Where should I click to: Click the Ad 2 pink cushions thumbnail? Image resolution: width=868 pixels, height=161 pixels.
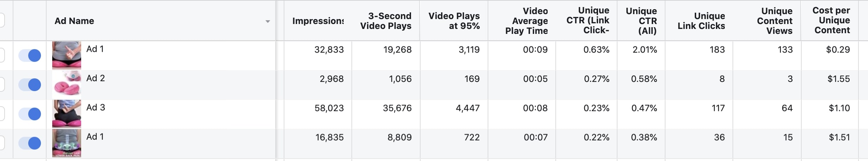coord(67,85)
